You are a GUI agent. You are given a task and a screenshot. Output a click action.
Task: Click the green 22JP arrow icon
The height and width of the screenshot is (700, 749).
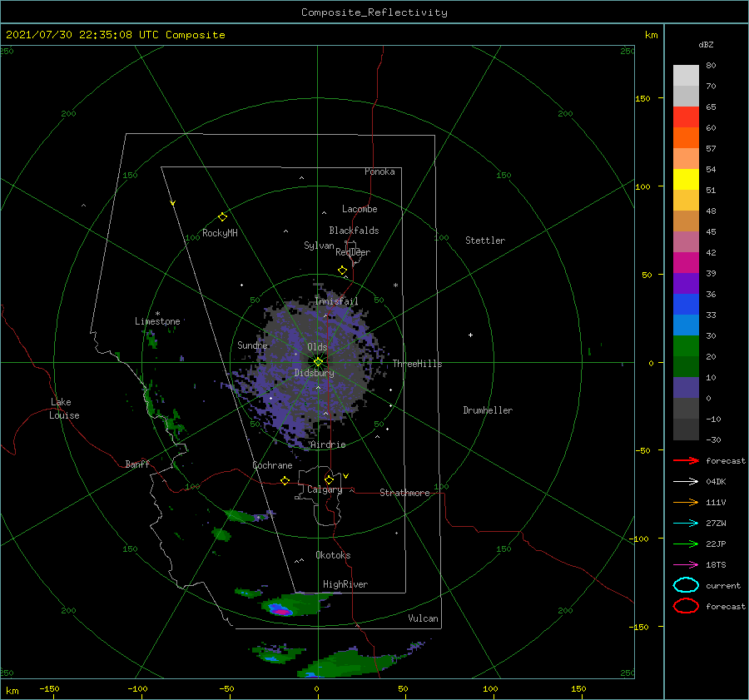tap(686, 544)
